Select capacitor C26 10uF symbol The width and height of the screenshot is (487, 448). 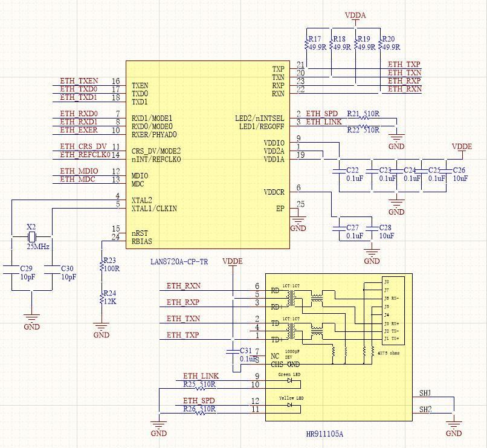[x=446, y=171]
